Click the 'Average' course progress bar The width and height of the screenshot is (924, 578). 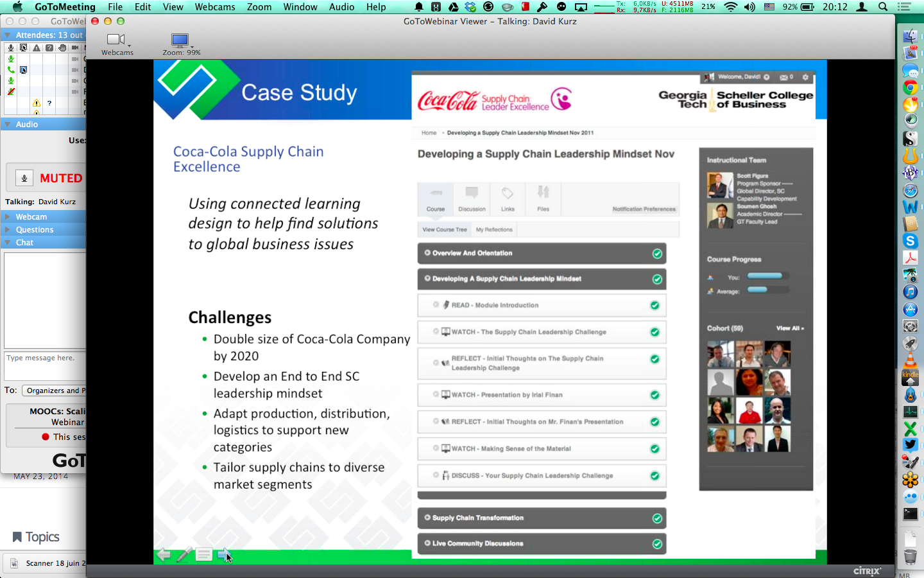767,290
